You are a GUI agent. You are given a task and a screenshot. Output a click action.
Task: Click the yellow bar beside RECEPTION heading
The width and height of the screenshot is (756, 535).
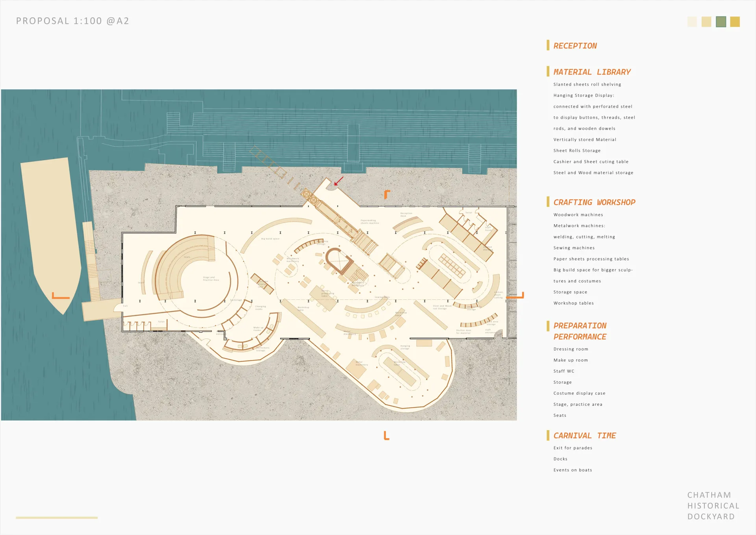(x=548, y=45)
